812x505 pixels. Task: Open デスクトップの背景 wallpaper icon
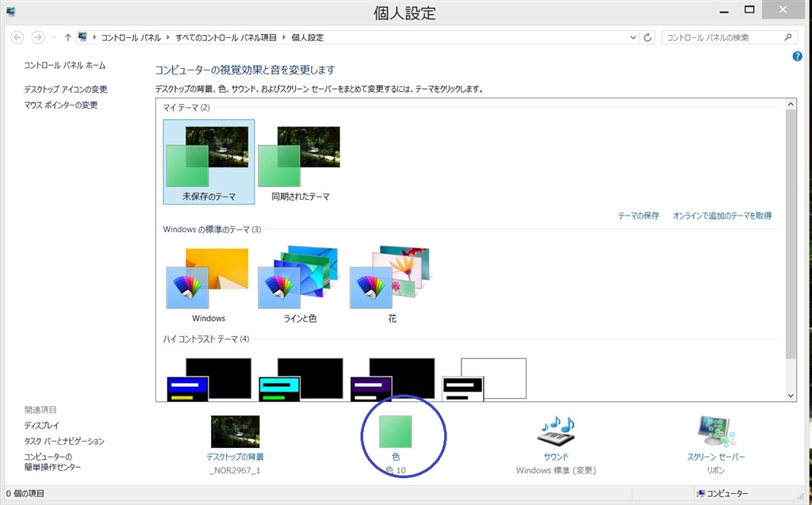235,431
